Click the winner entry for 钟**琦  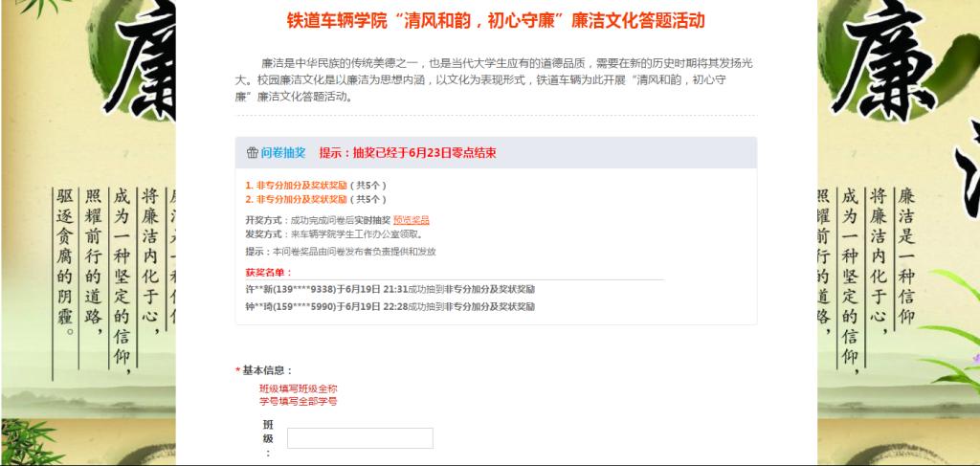click(x=390, y=306)
